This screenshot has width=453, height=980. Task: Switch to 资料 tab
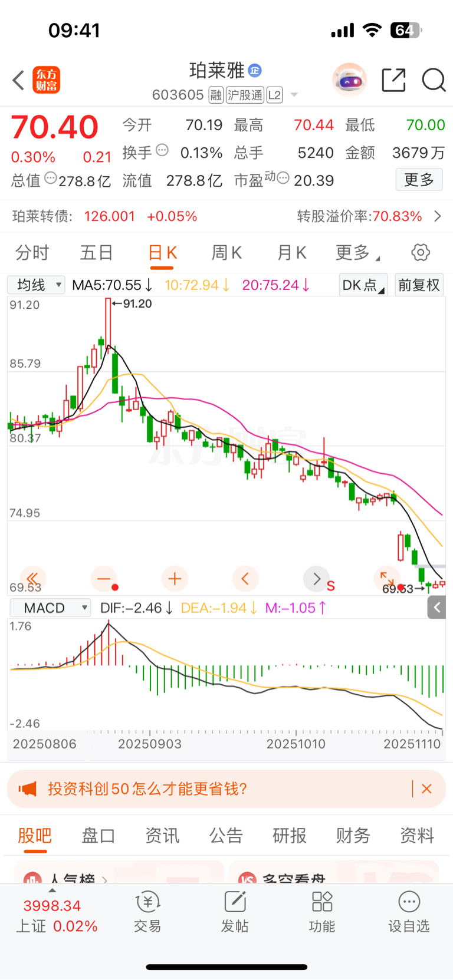tap(417, 835)
